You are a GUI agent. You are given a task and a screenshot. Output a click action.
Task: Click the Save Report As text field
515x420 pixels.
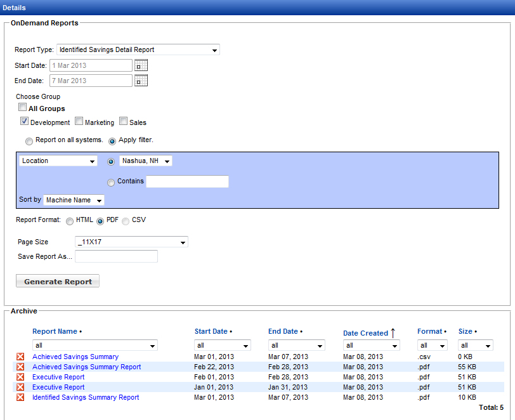(x=116, y=256)
